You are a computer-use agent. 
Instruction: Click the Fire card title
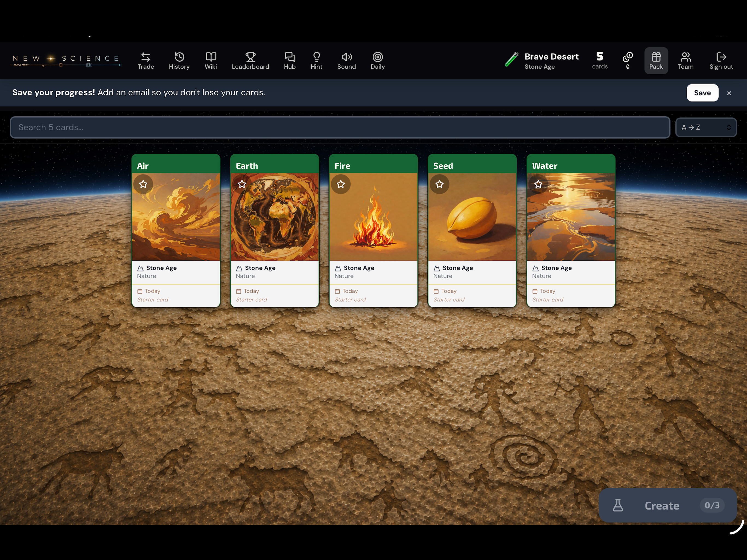342,166
